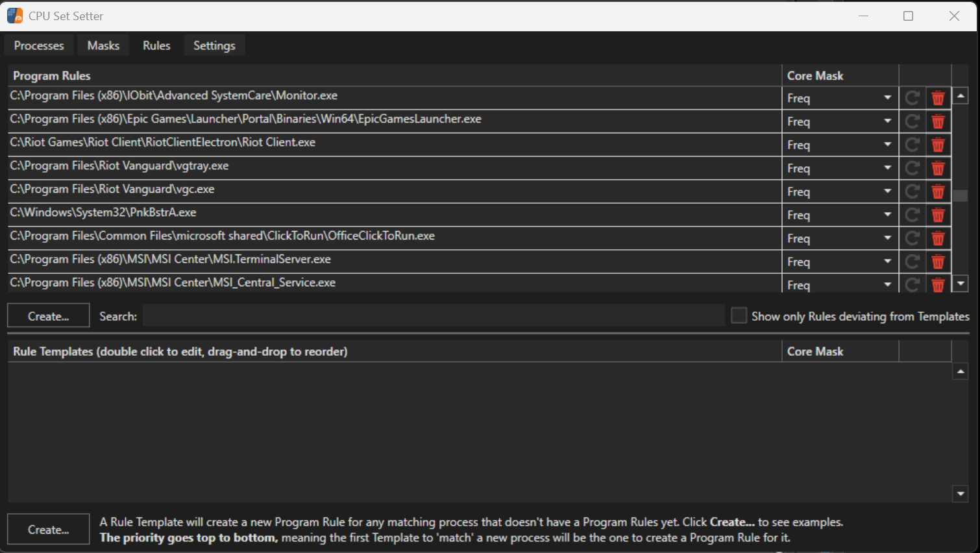Delete the PnkBstrA.exe rule
Viewport: 980px width, 553px height.
(x=938, y=215)
